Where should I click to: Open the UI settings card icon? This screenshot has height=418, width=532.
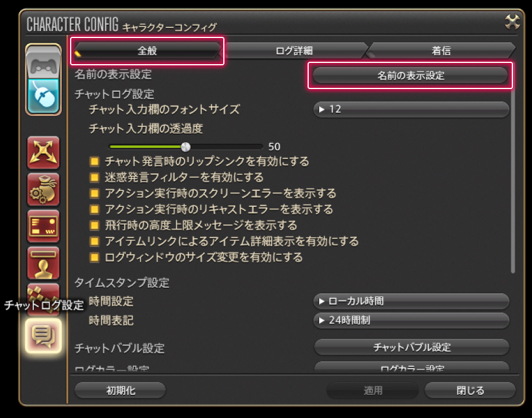43,226
